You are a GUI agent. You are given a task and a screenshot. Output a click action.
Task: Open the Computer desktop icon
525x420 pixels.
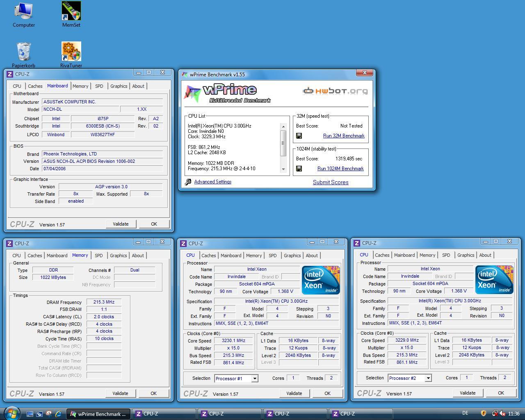point(24,15)
